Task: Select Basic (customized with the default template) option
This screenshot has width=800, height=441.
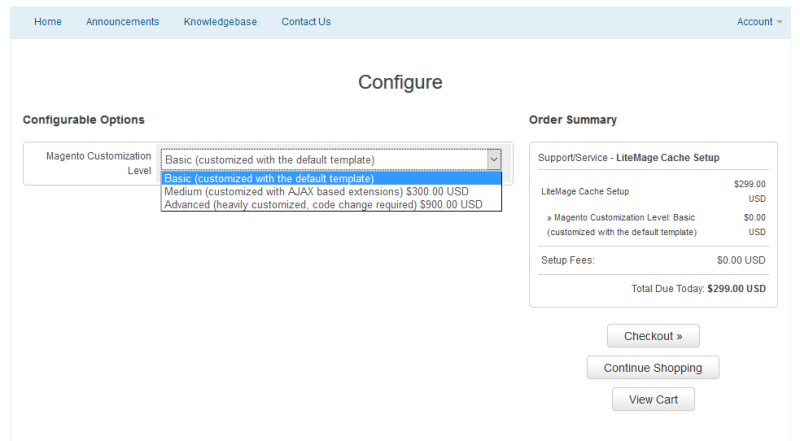Action: tap(331, 179)
